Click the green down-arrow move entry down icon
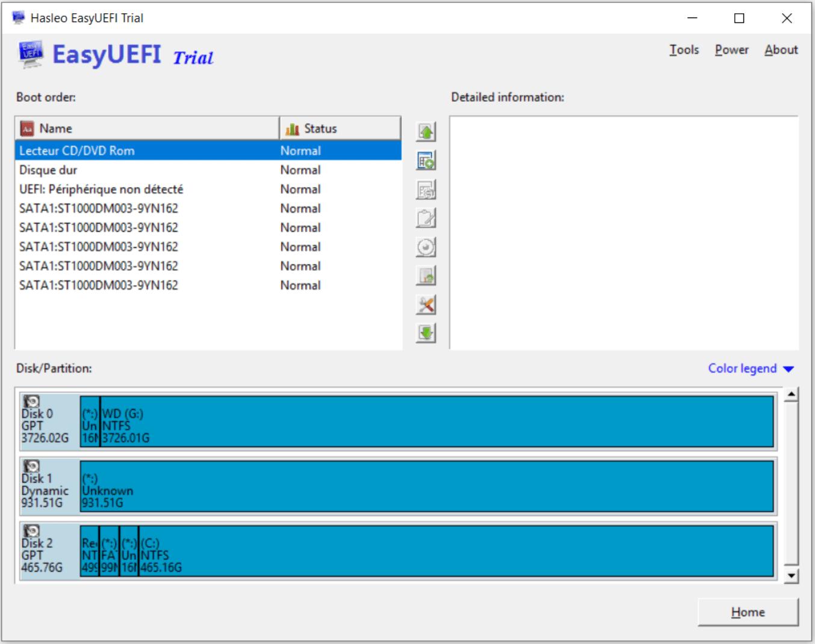This screenshot has width=815, height=644. coord(426,333)
